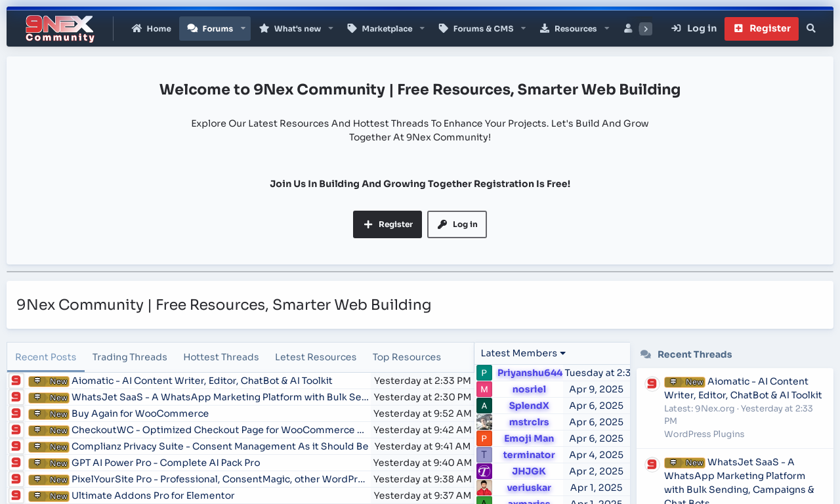The height and width of the screenshot is (504, 840).
Task: Expand the Resources submenu arrow
Action: pos(606,28)
